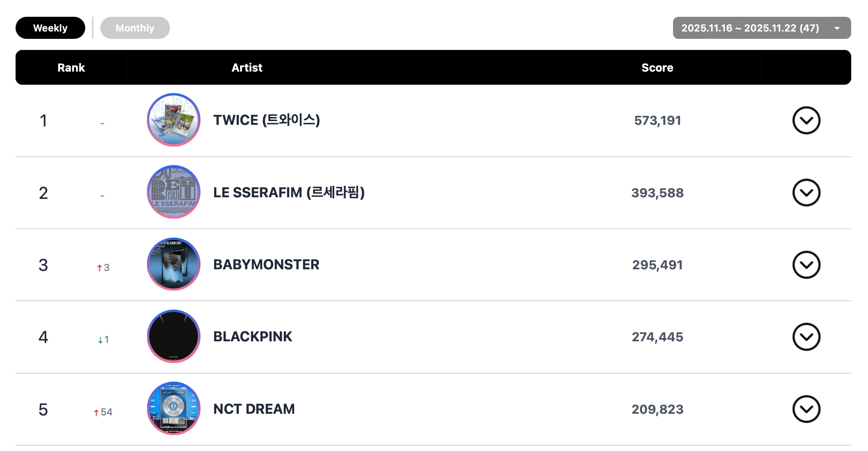Open the NCT DREAM artist name link
The image size is (868, 451).
pyautogui.click(x=254, y=409)
